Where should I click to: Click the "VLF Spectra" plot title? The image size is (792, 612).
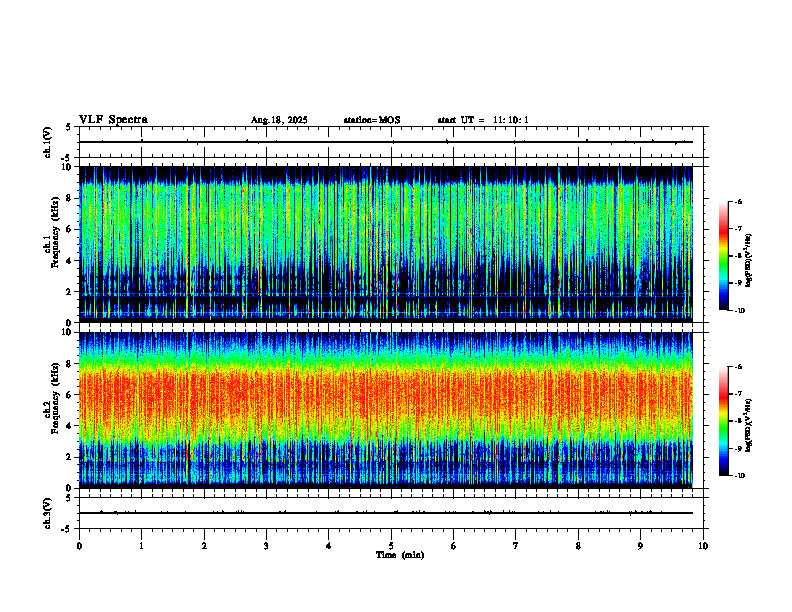(x=113, y=120)
